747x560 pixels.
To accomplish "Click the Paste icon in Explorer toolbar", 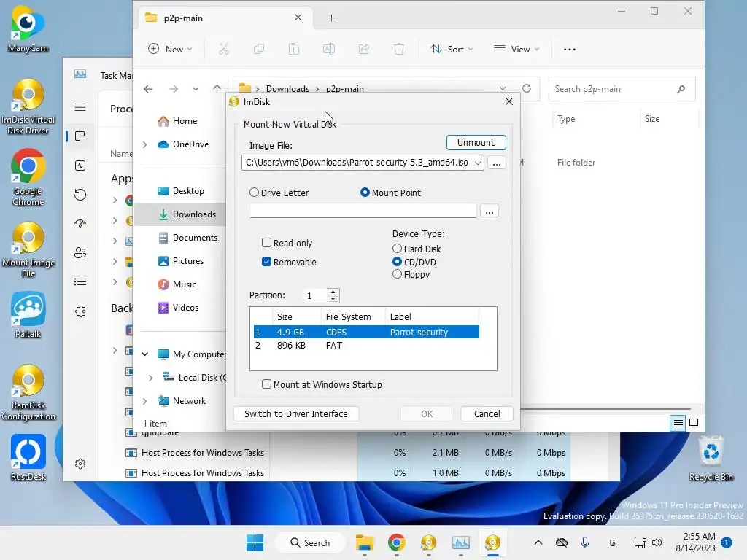I will coord(294,49).
